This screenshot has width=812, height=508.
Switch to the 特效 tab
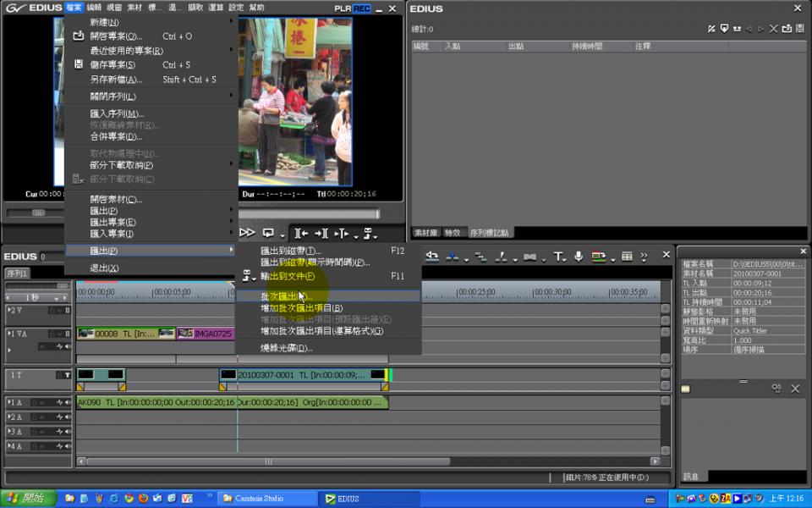(453, 233)
